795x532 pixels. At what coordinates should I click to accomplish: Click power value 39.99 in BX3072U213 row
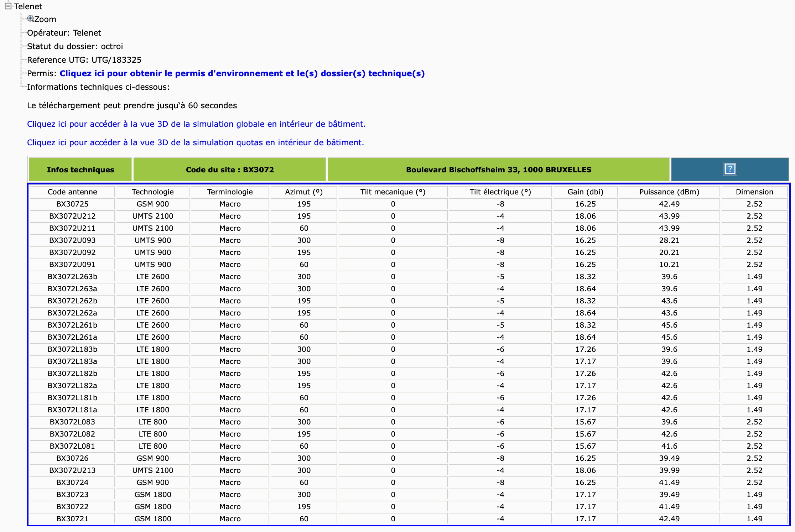pyautogui.click(x=669, y=470)
